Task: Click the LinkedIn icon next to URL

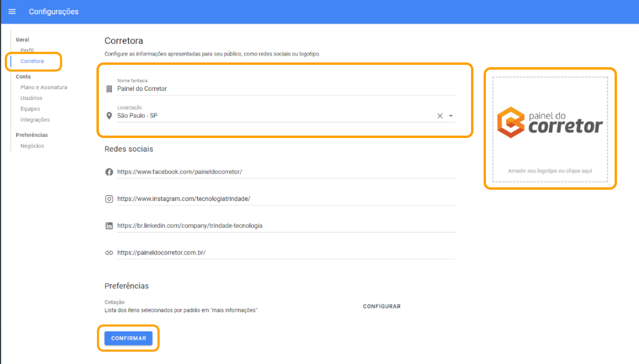Action: point(109,225)
